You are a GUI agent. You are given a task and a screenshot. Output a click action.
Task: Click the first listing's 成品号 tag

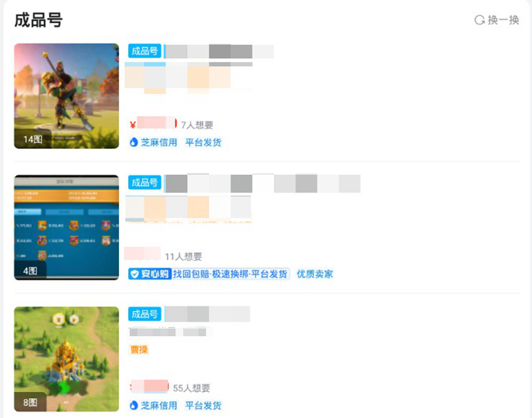(x=144, y=51)
